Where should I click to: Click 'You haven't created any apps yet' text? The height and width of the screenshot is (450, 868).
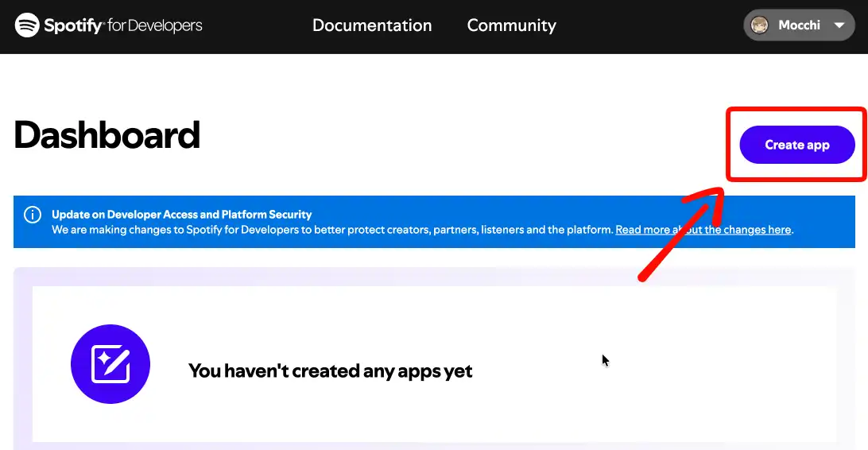click(331, 370)
